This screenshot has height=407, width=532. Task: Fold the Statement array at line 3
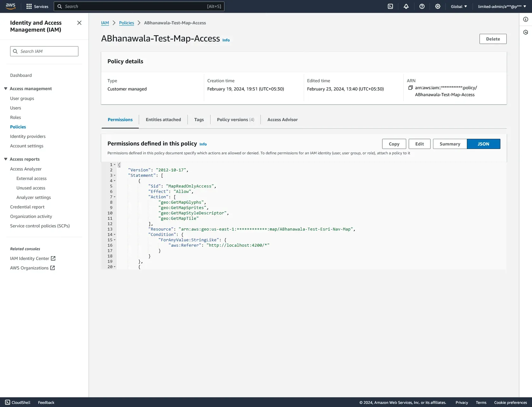(x=115, y=176)
